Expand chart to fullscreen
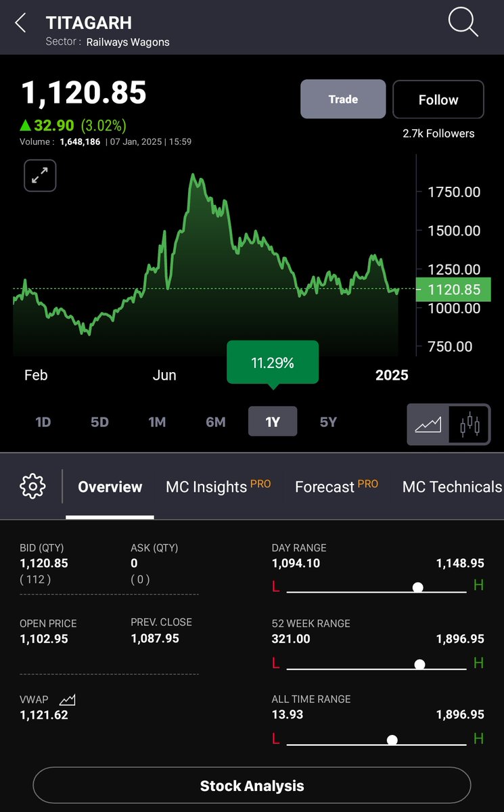This screenshot has height=812, width=504. click(x=40, y=176)
